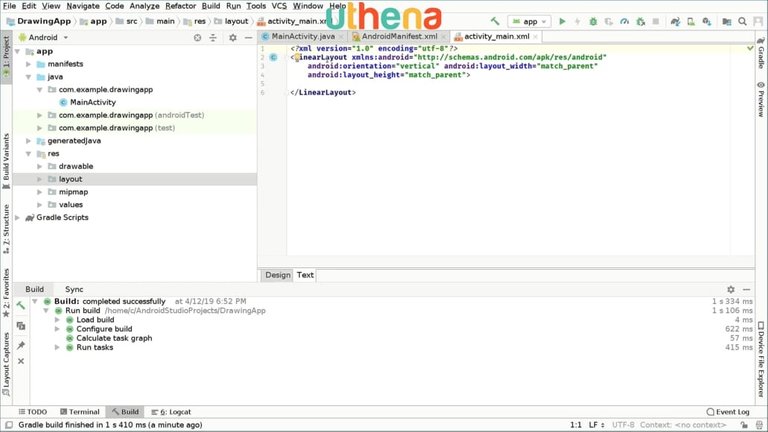Open Project panel gear settings
Screen dimensions: 768x432
(x=233, y=37)
